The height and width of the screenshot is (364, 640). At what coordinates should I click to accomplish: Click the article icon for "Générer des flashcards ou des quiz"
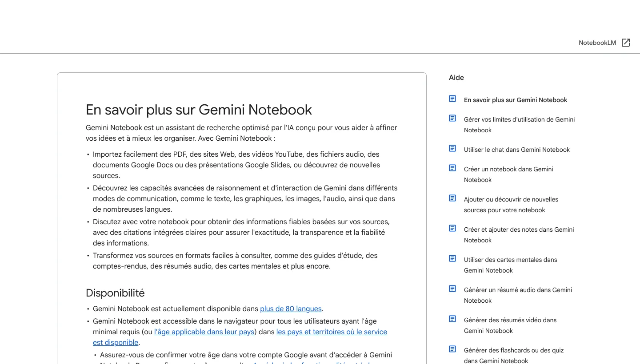(452, 349)
